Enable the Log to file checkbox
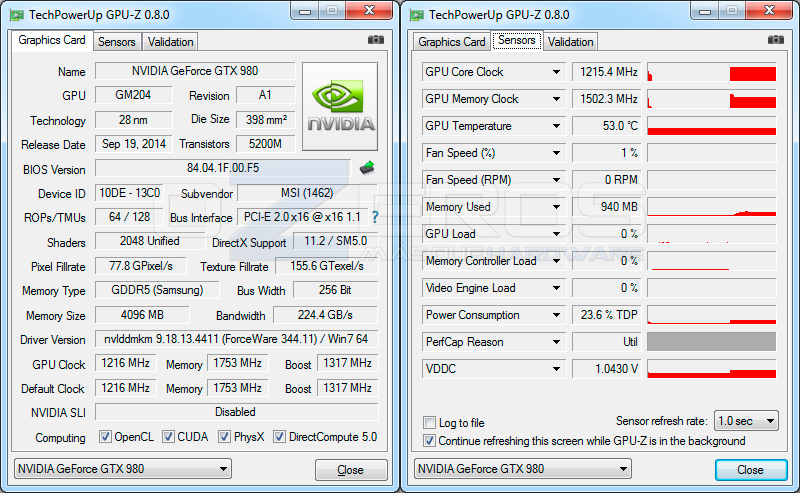The image size is (800, 493). 429,423
